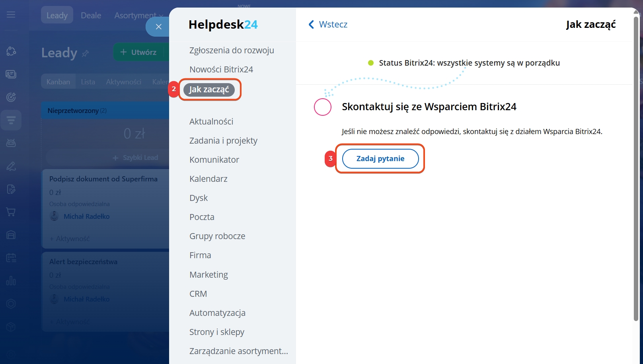This screenshot has width=643, height=364.
Task: Click the Utwórz create button
Action: tap(138, 52)
